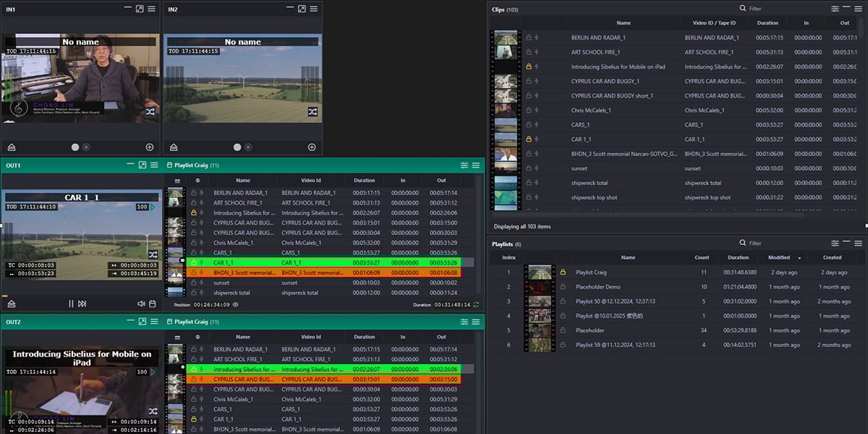The width and height of the screenshot is (868, 434).
Task: Sort Playlists by Created column header
Action: pos(832,258)
